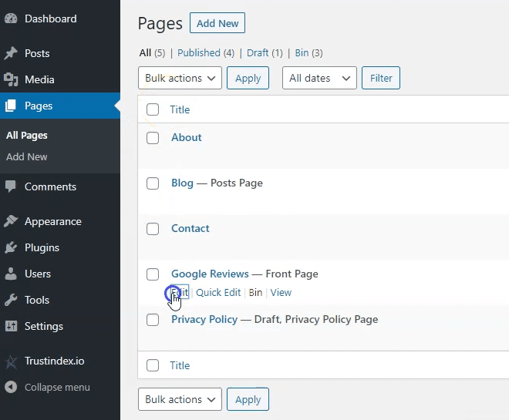The height and width of the screenshot is (420, 509).
Task: Click the Collapse menu label
Action: pyautogui.click(x=57, y=387)
